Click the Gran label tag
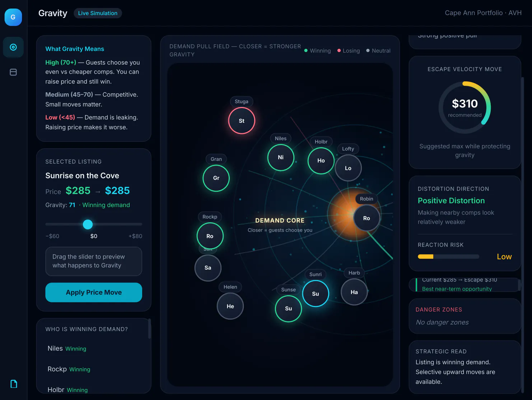 pos(216,159)
